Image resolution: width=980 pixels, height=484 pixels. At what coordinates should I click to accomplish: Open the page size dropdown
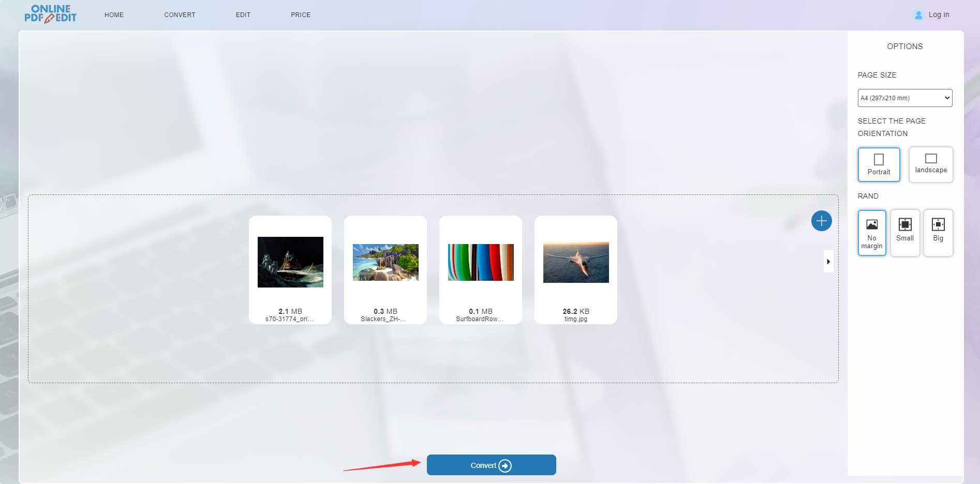pyautogui.click(x=904, y=98)
